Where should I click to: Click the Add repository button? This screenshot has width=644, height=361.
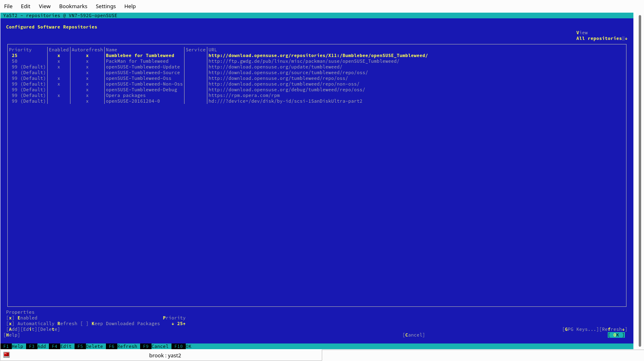click(13, 329)
